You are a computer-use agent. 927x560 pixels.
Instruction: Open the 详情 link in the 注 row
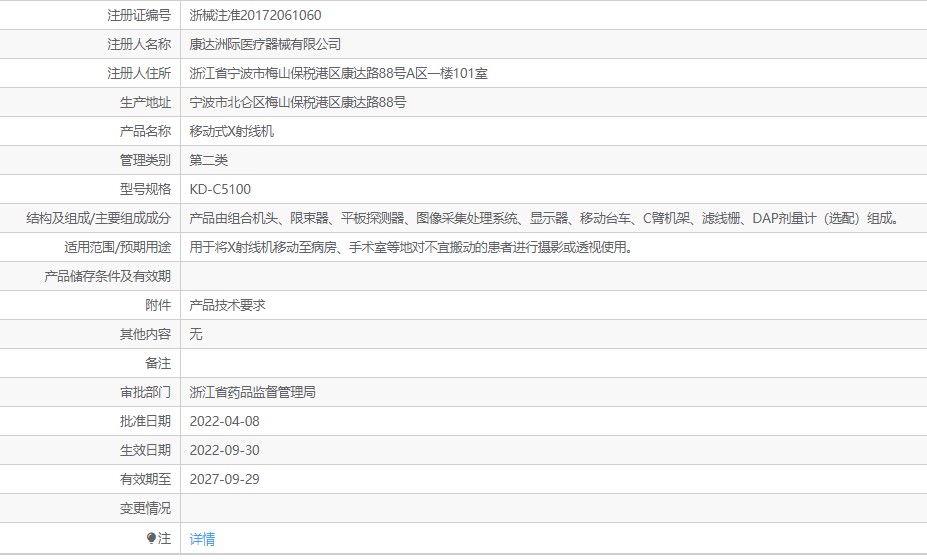[202, 539]
